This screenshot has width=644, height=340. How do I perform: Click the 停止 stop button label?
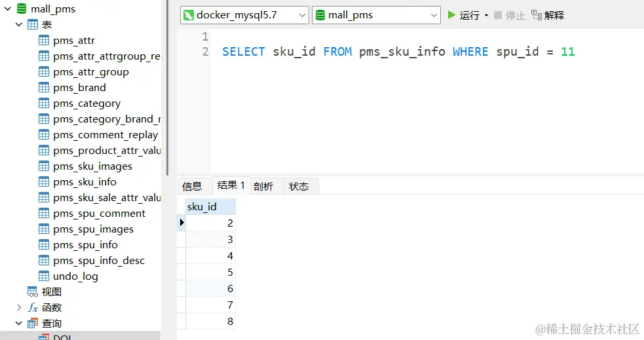516,15
